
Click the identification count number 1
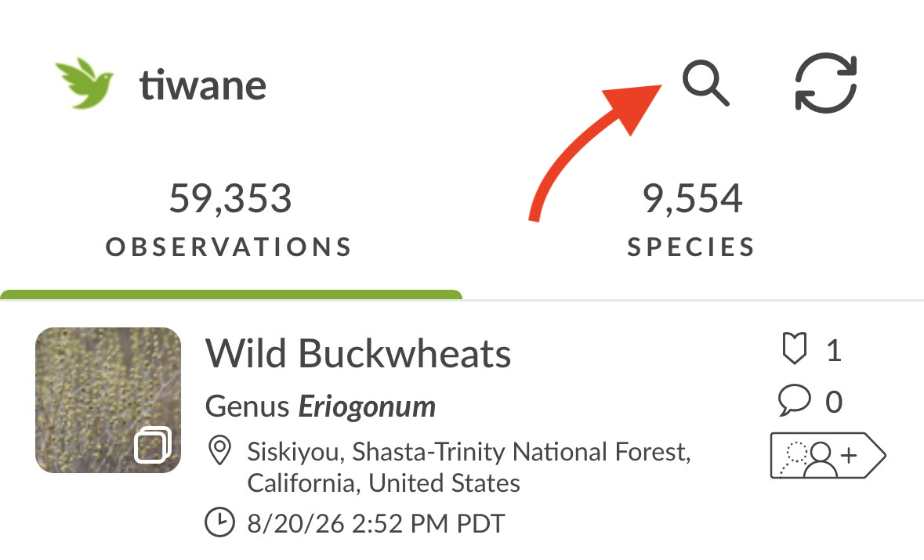tap(833, 350)
